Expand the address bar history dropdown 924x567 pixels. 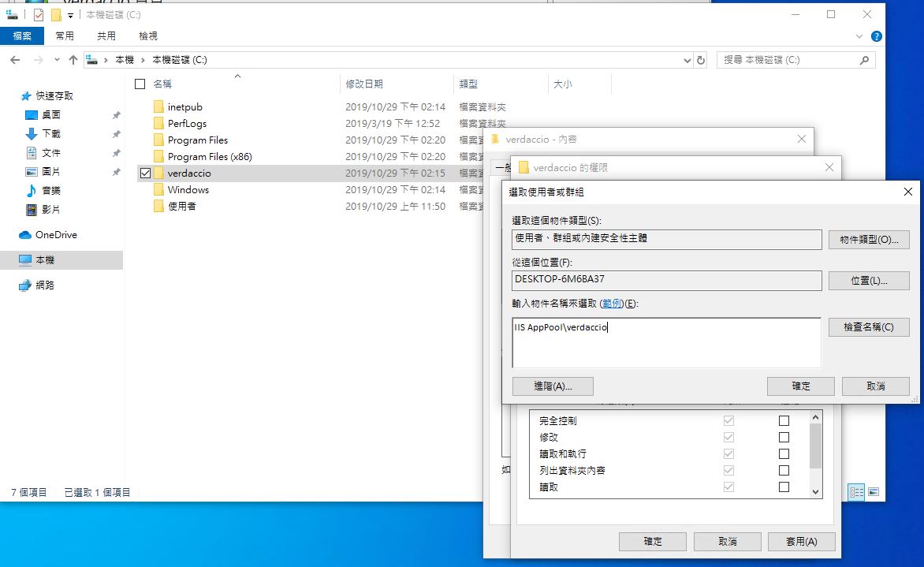[x=687, y=59]
